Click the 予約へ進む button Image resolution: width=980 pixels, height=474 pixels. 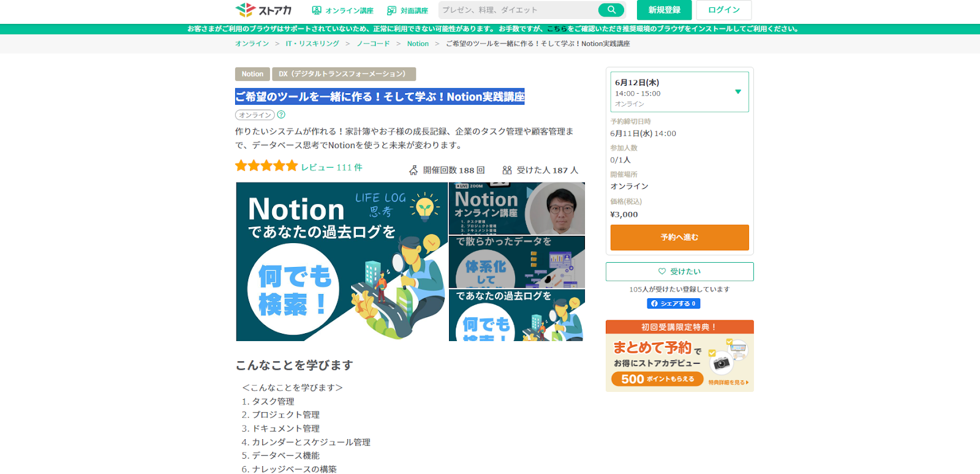tap(679, 237)
